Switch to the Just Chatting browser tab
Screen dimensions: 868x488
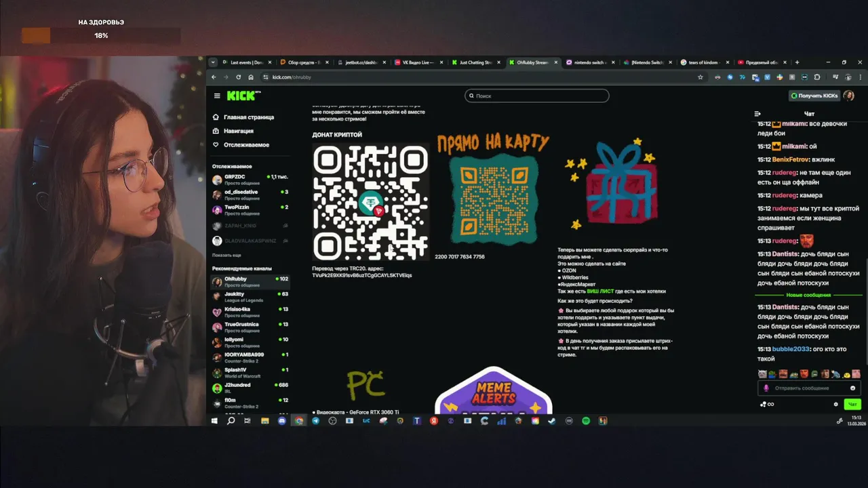pyautogui.click(x=476, y=62)
